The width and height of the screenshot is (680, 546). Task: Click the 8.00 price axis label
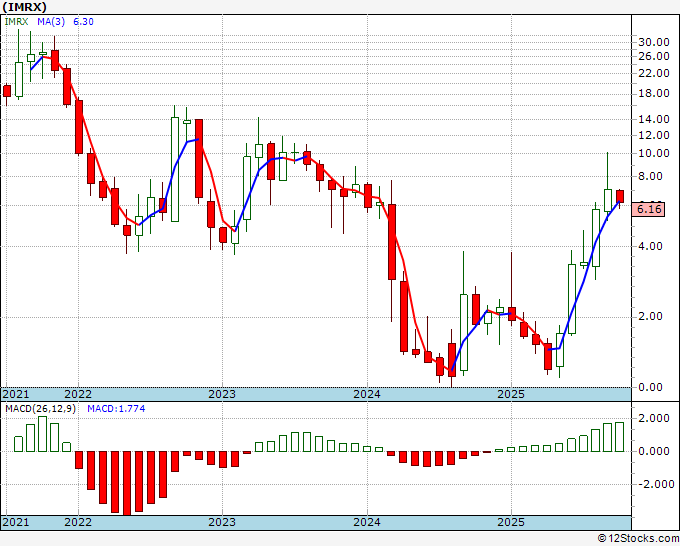[x=651, y=177]
